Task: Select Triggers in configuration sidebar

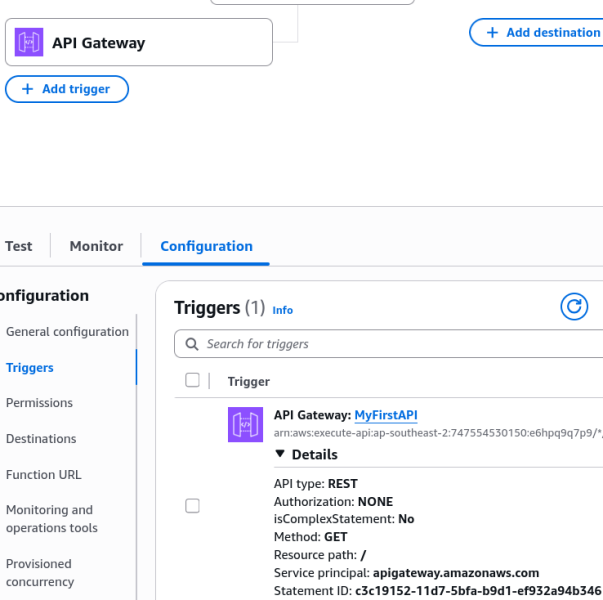Action: click(30, 368)
